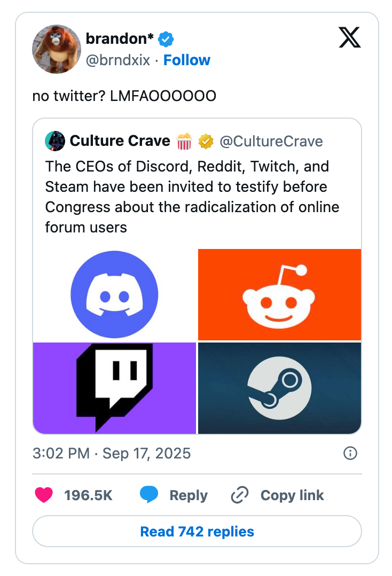Open the Twitch logo image
The height and width of the screenshot is (576, 392).
coord(114,388)
